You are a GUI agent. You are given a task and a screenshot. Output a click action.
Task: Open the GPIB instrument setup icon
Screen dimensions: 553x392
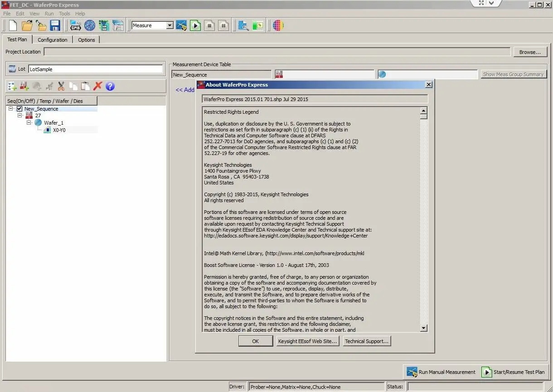click(76, 25)
